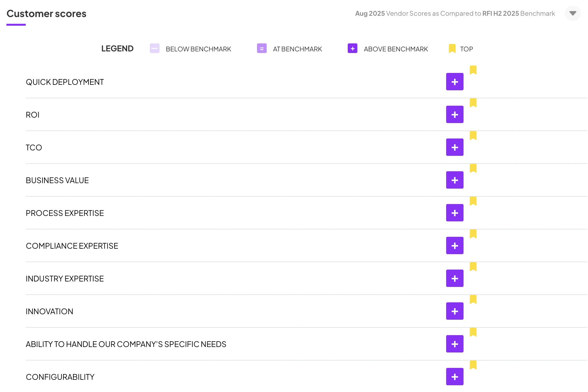
Task: Select the Customer scores tab heading
Action: tap(46, 14)
